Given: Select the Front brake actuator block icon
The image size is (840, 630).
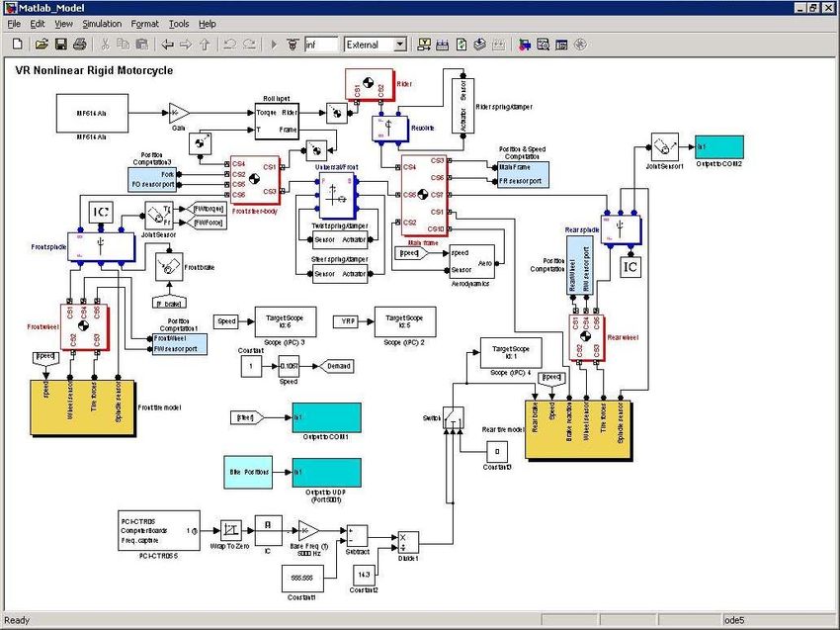Looking at the screenshot, I should 169,266.
